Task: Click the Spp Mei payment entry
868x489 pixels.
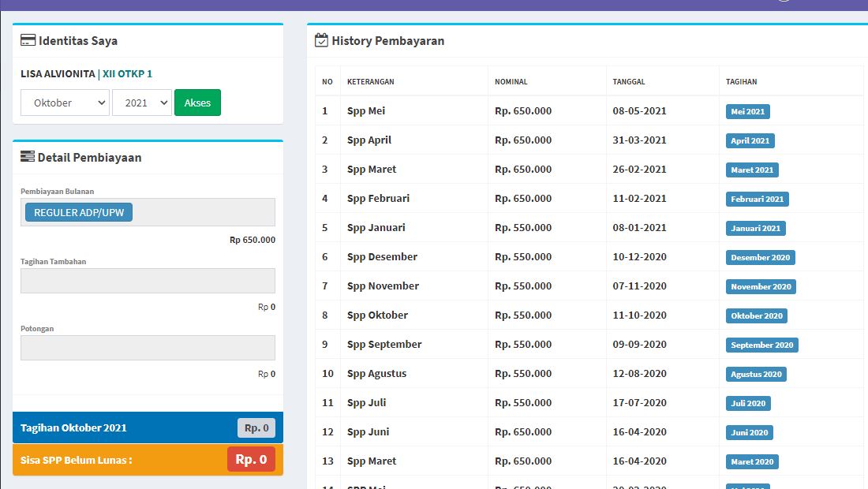Action: coord(365,111)
